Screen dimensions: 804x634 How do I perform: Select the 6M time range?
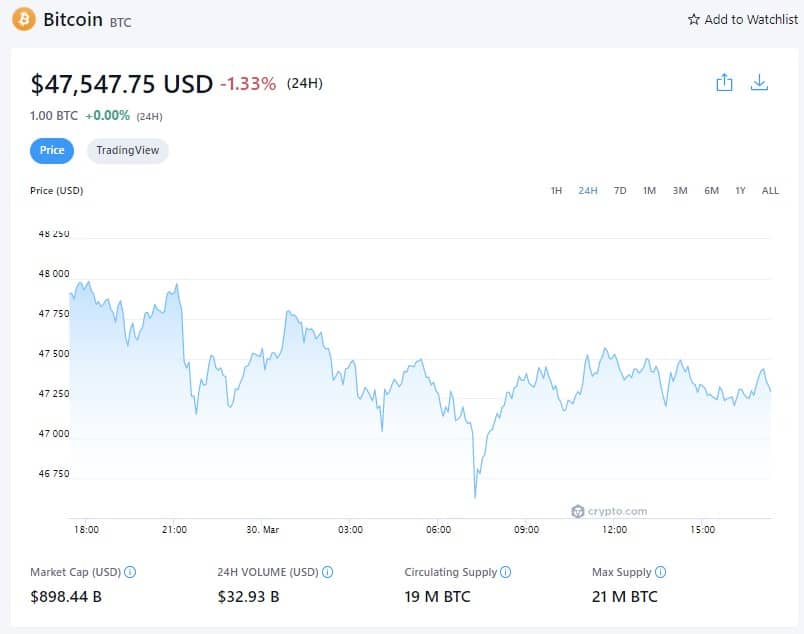[x=711, y=190]
